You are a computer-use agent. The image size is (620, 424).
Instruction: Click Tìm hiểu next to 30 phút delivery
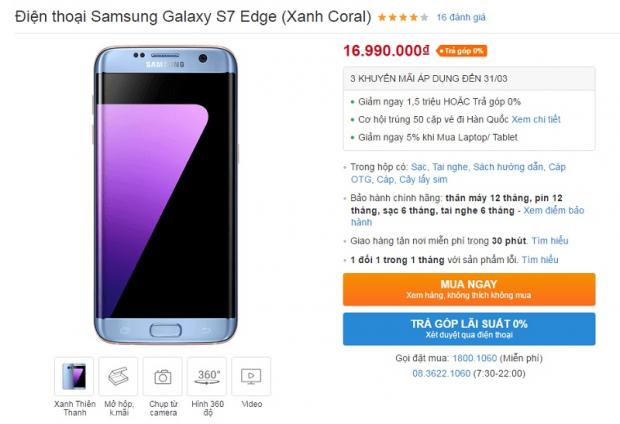click(551, 241)
